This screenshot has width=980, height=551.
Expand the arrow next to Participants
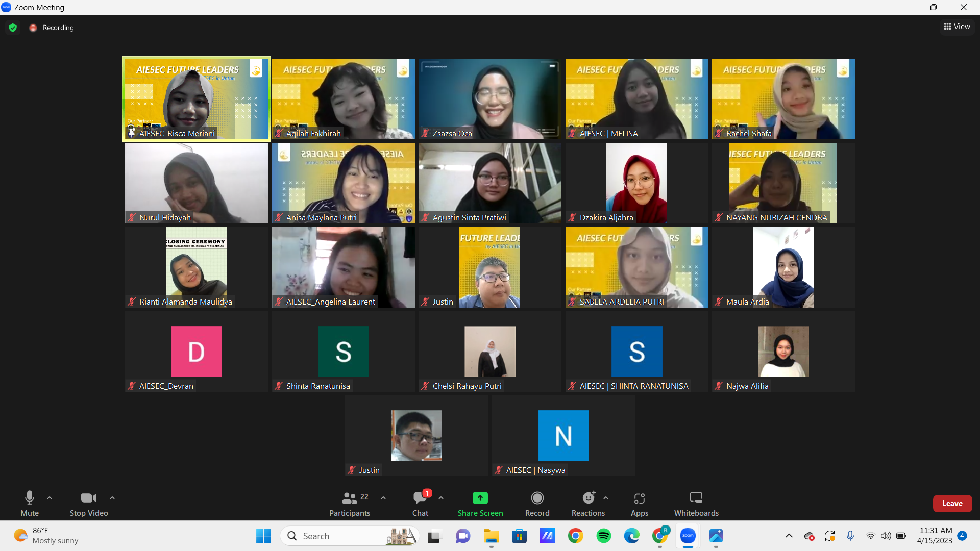click(x=383, y=497)
